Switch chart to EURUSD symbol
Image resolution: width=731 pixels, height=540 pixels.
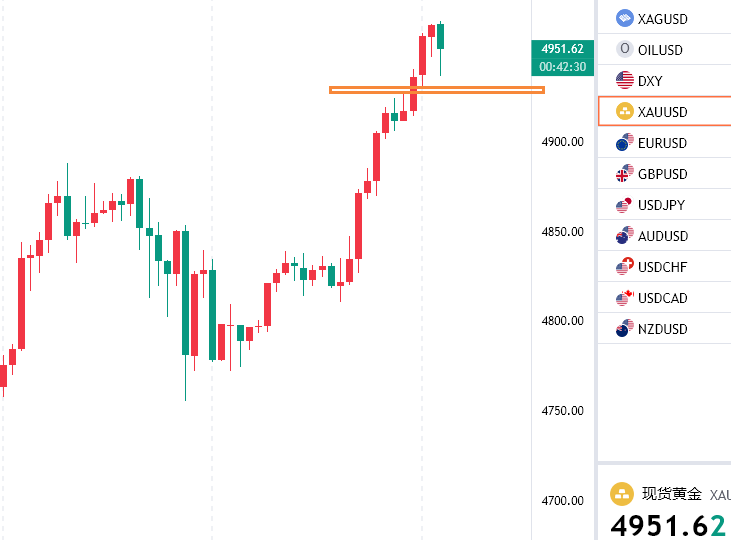[x=662, y=143]
